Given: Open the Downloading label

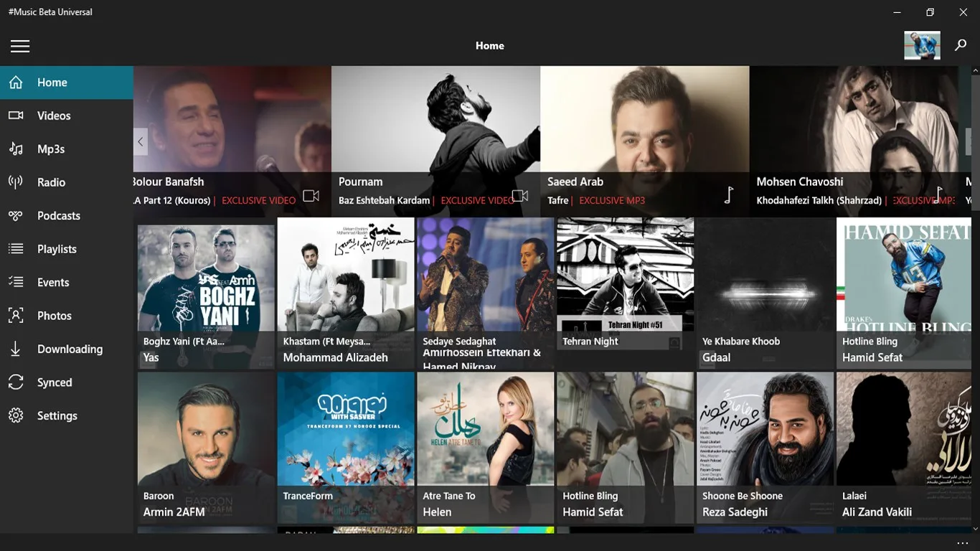Looking at the screenshot, I should (x=70, y=349).
